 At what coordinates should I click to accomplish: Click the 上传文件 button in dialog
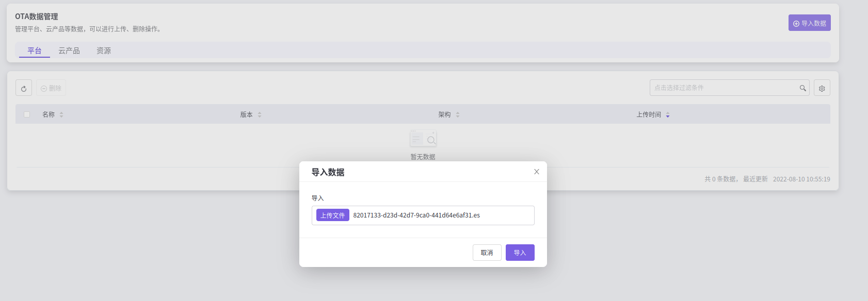click(332, 215)
